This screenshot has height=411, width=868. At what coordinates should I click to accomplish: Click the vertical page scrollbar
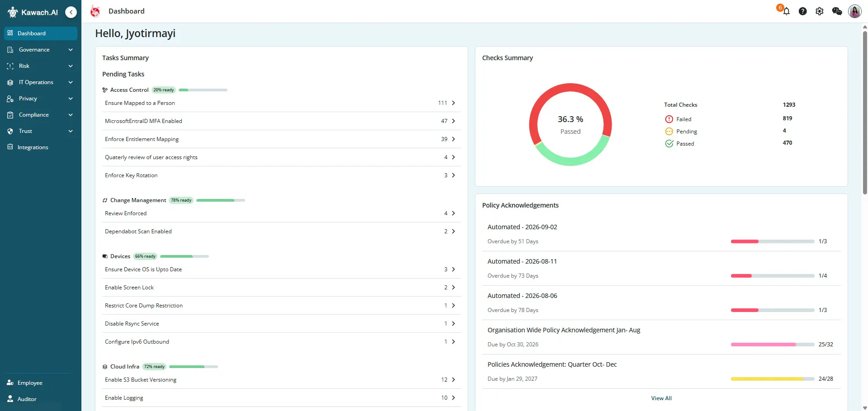(865, 113)
